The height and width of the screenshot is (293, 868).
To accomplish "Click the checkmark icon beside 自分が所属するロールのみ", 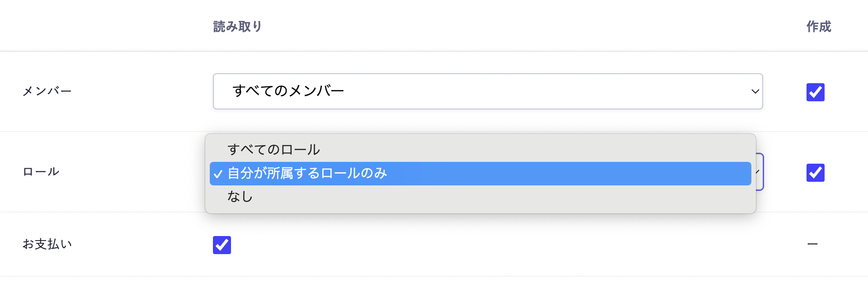I will [218, 174].
